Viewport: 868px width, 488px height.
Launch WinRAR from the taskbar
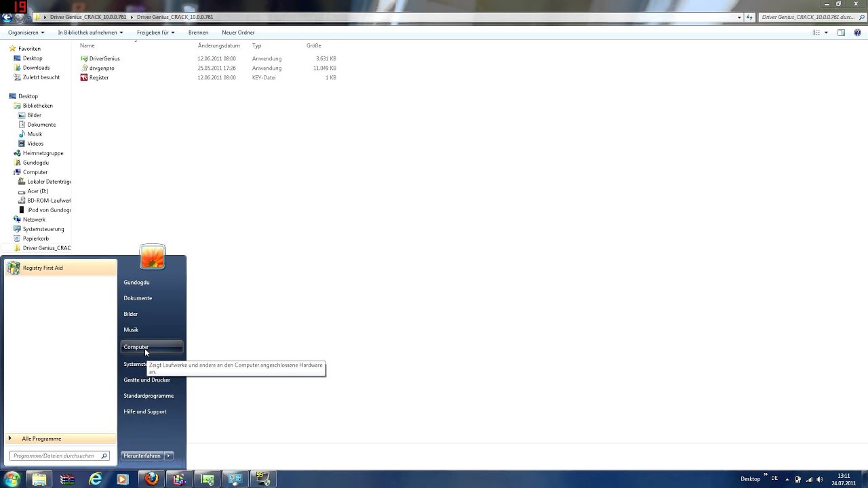coord(67,479)
